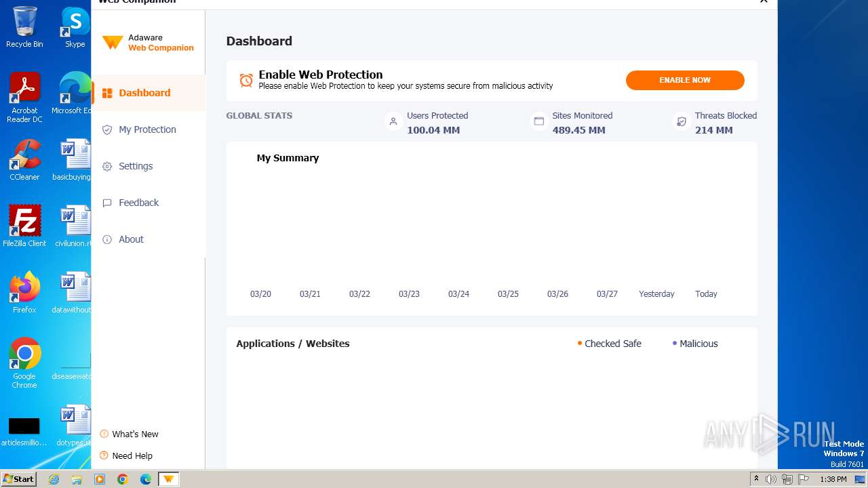Click the What's New alert icon
The width and height of the screenshot is (868, 488).
tap(104, 434)
